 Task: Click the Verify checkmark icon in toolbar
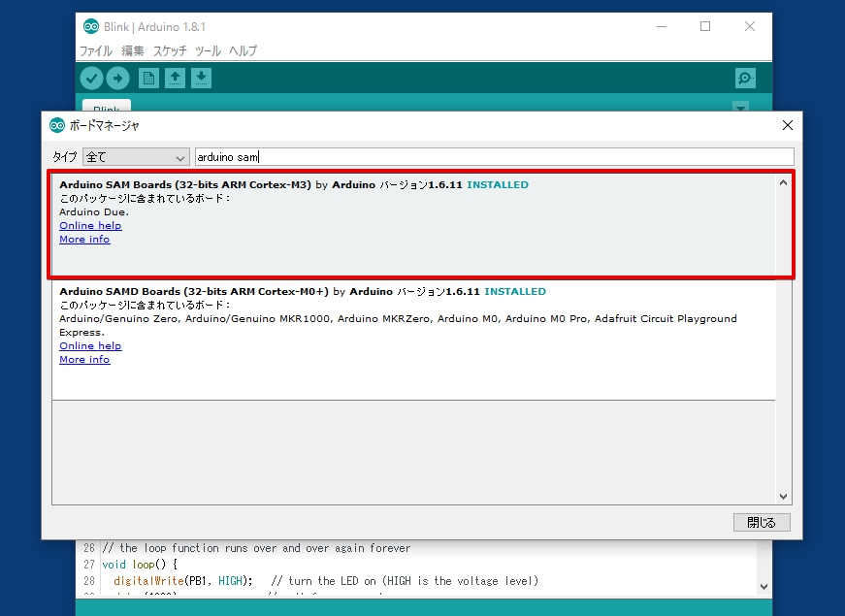(91, 79)
